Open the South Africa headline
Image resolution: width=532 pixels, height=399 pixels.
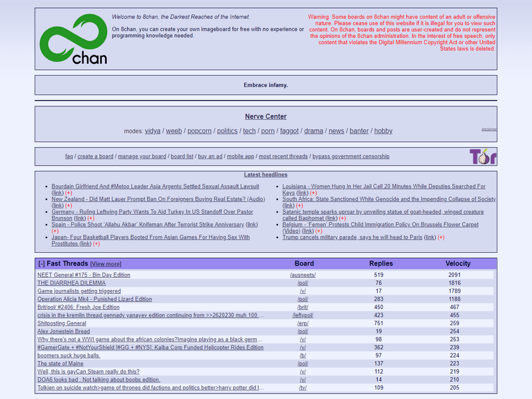pos(389,199)
